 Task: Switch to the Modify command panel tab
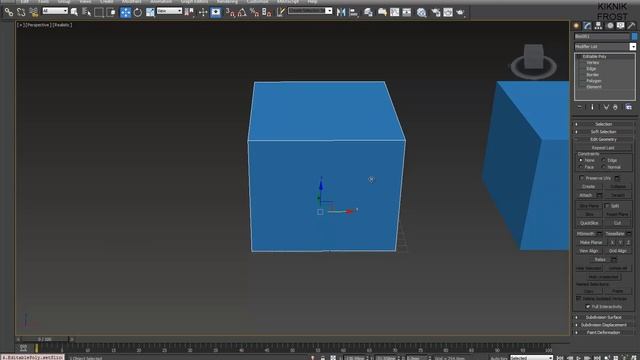(587, 26)
